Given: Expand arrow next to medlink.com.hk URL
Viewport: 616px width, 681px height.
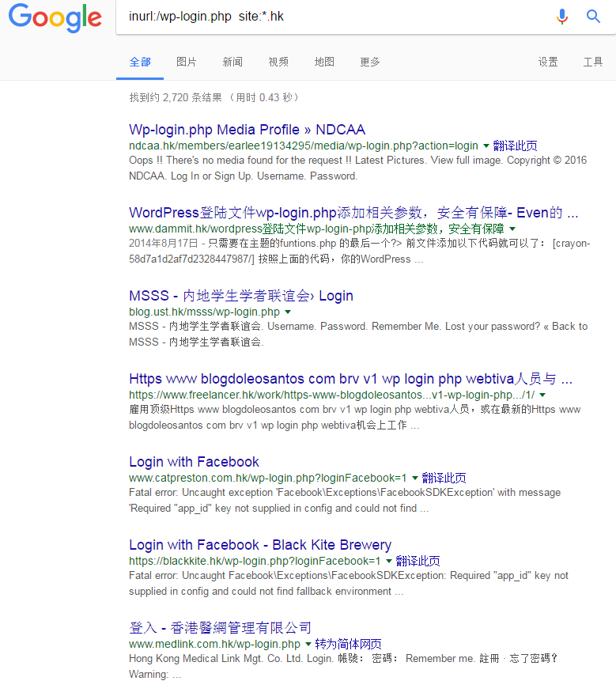Looking at the screenshot, I should click(308, 644).
